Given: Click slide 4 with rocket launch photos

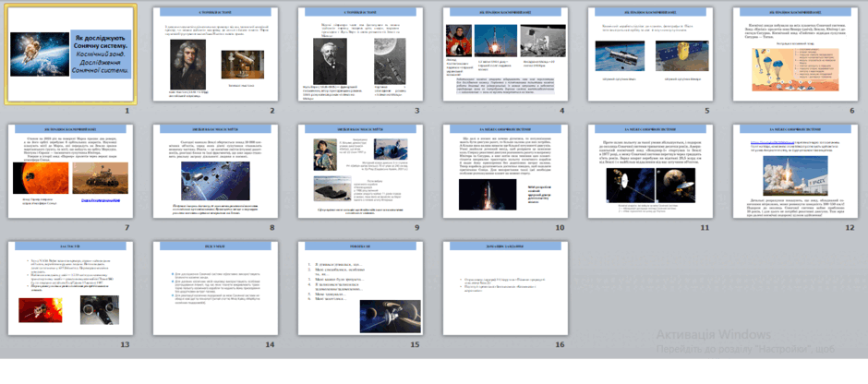Looking at the screenshot, I should (x=505, y=54).
